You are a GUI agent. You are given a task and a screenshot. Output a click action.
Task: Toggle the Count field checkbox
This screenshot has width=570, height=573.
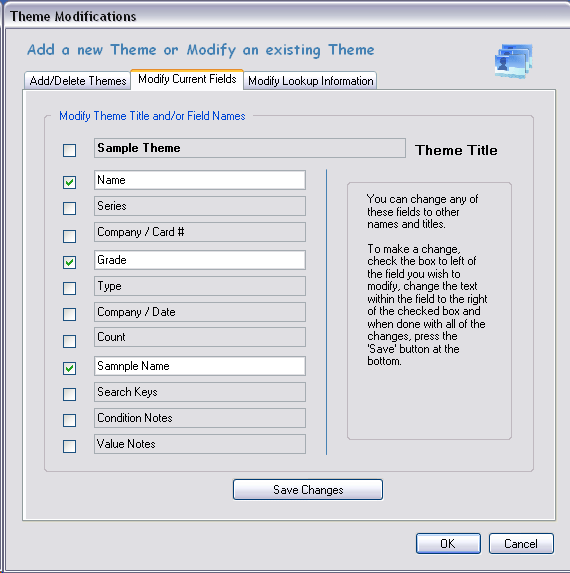pos(69,341)
